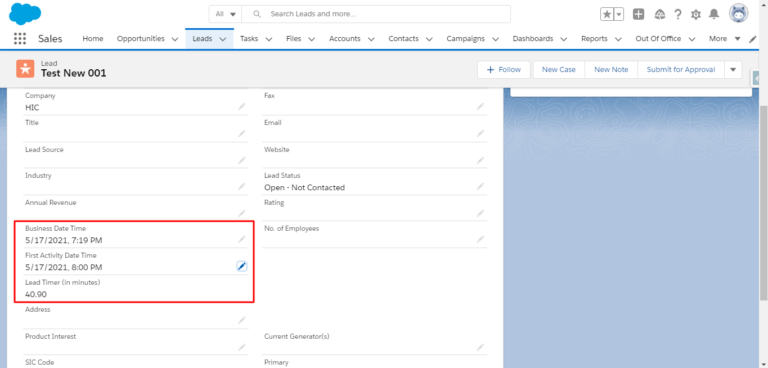Expand the Campaigns tab chevron

tap(496, 39)
